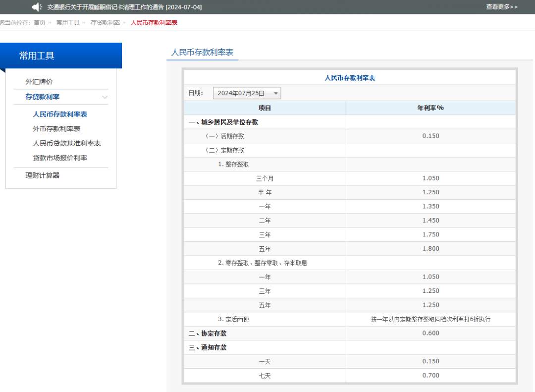Click the 人民币存款利率表 tab heading

[x=202, y=52]
